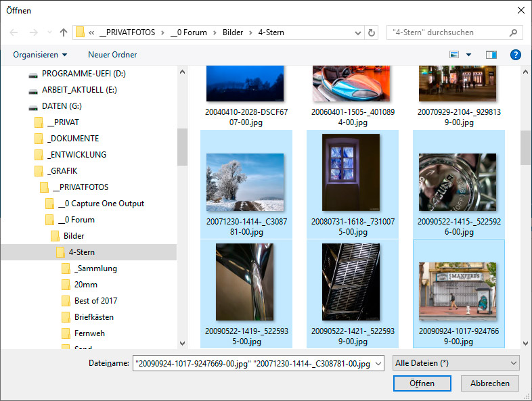
Task: Expand the Dateiname history dropdown
Action: (378, 364)
